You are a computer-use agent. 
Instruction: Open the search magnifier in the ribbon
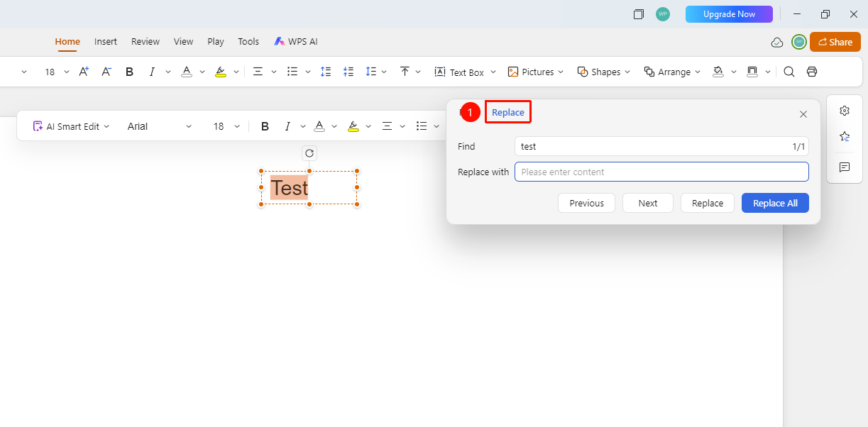pos(789,72)
